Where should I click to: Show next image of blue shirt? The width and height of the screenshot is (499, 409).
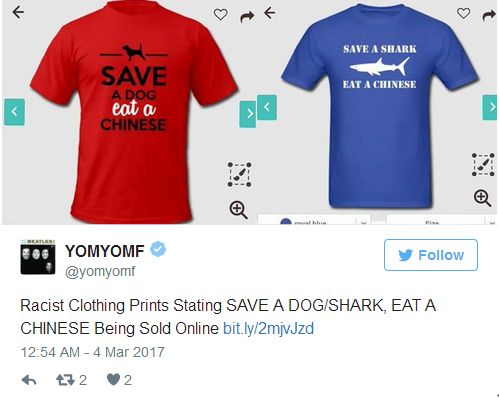(x=490, y=107)
